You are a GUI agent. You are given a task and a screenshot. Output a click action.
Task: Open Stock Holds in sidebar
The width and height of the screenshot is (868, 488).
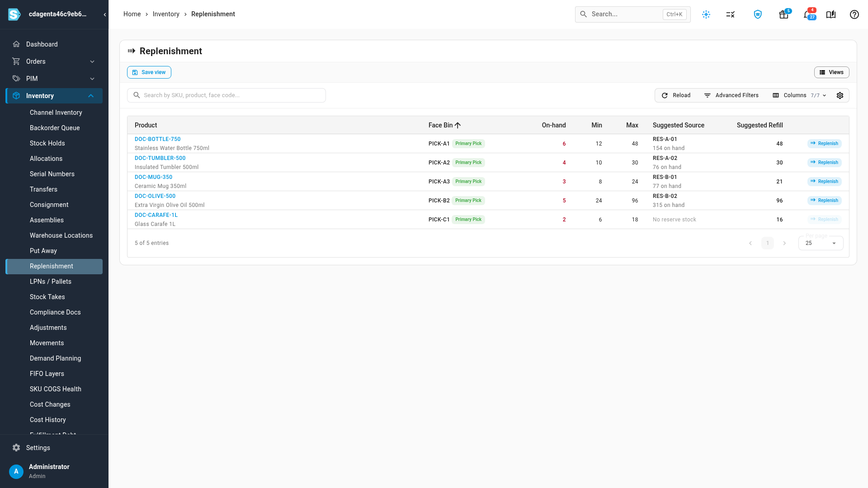pyautogui.click(x=47, y=143)
